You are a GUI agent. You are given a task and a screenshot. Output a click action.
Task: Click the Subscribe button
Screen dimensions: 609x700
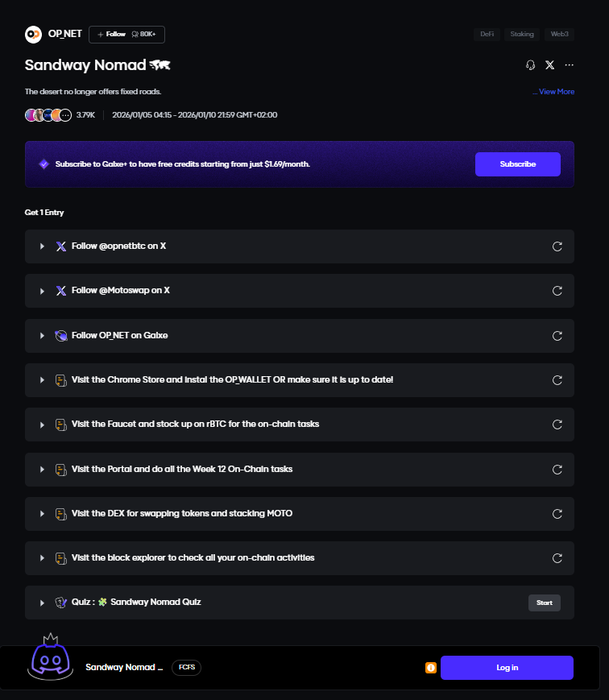pyautogui.click(x=517, y=164)
